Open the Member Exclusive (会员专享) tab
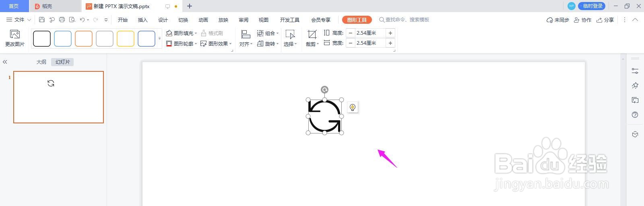 pos(321,20)
